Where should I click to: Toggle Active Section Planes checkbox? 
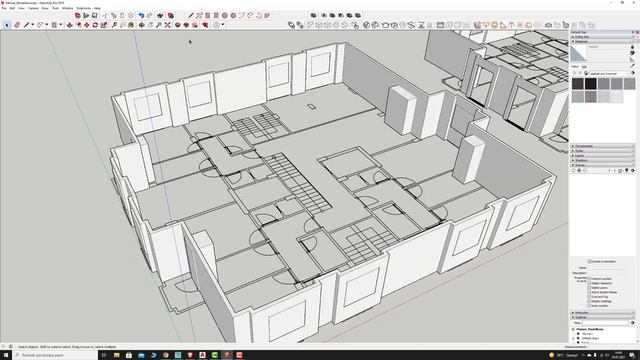pyautogui.click(x=589, y=292)
